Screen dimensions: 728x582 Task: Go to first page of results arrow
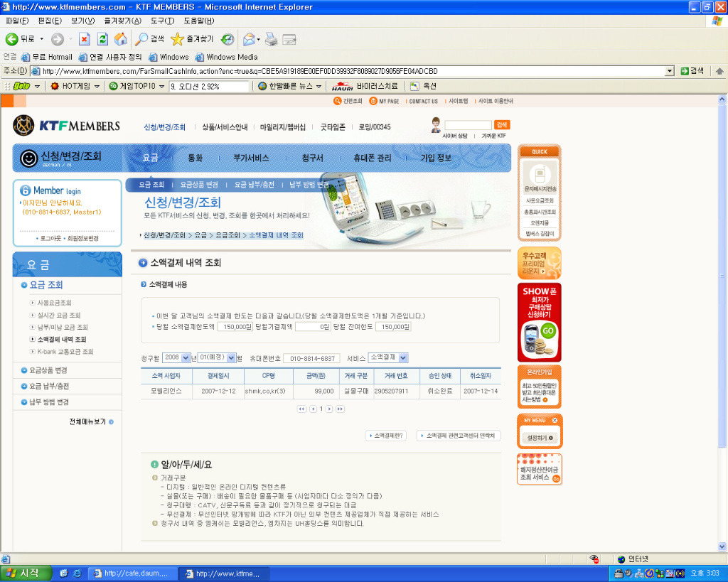[301, 409]
